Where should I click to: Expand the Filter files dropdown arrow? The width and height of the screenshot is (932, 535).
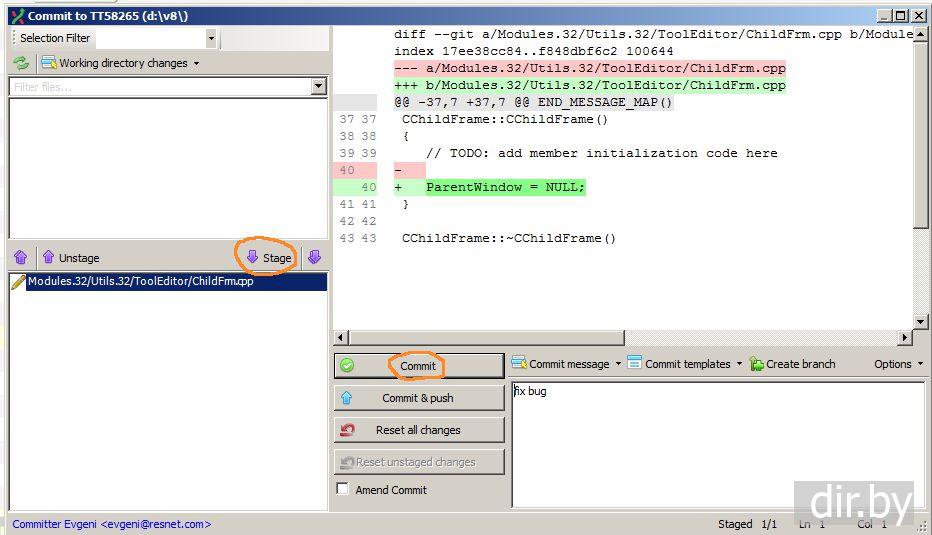(x=319, y=87)
